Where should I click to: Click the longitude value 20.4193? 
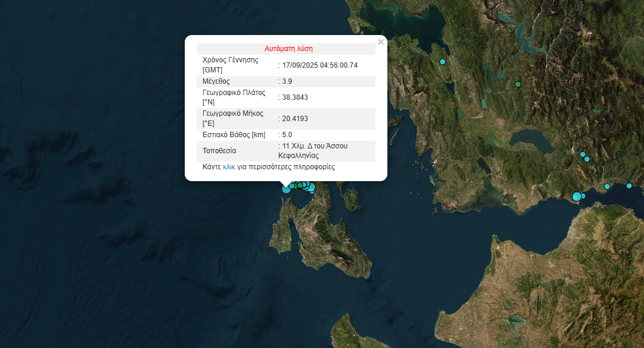[x=295, y=119]
